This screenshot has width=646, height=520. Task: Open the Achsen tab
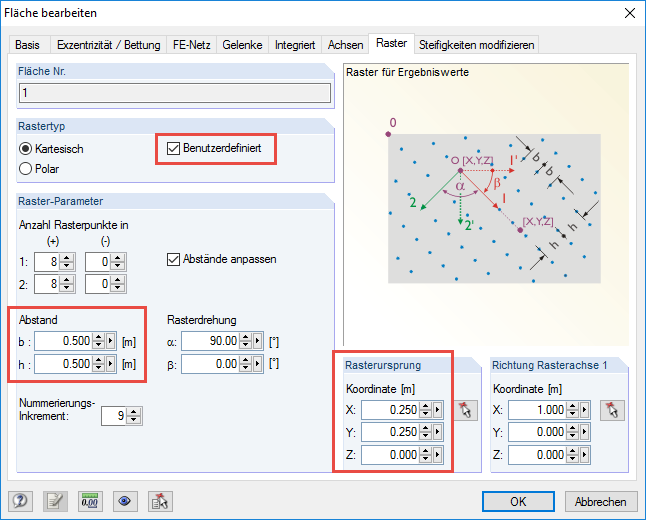click(345, 45)
